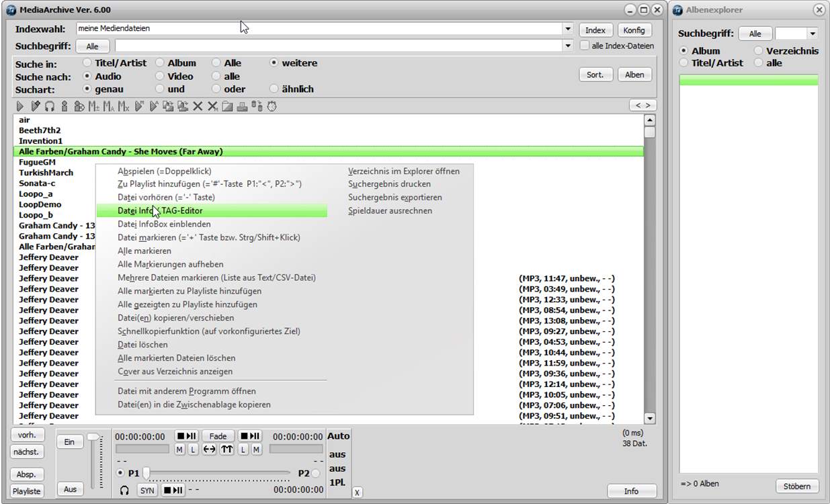Click the stop/play button left of Fade

tap(186, 436)
